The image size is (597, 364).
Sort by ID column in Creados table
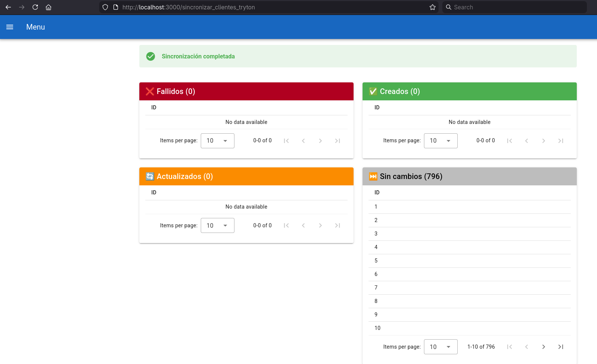pyautogui.click(x=377, y=107)
